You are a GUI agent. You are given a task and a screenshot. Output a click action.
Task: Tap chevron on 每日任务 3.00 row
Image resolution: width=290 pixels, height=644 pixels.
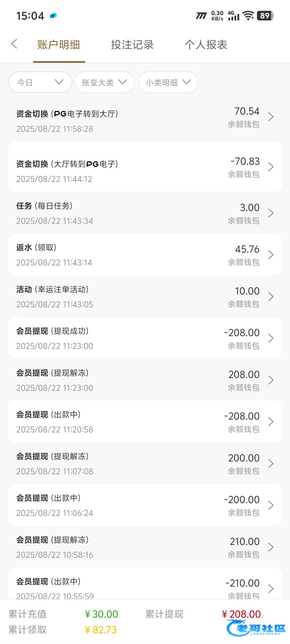click(x=271, y=213)
